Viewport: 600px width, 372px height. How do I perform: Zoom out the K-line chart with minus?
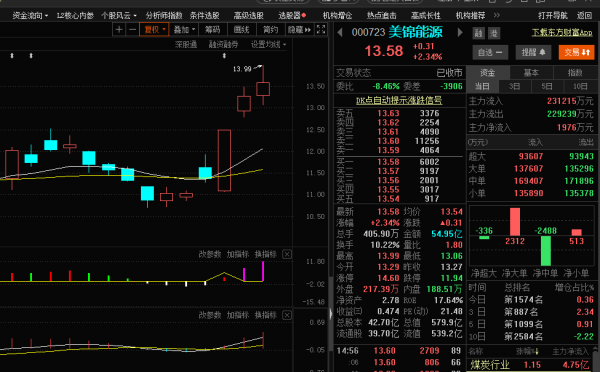tap(132, 29)
